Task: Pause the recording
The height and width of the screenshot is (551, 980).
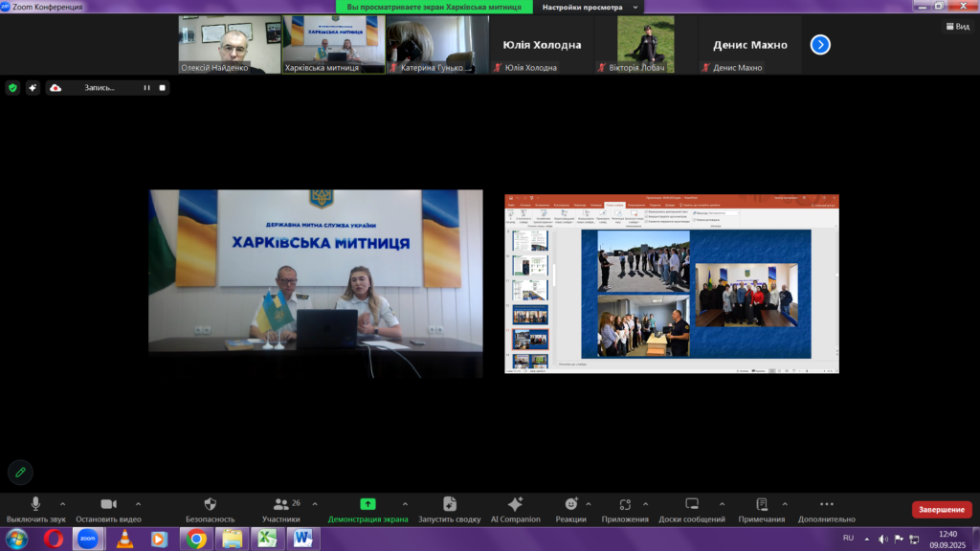Action: pyautogui.click(x=146, y=87)
